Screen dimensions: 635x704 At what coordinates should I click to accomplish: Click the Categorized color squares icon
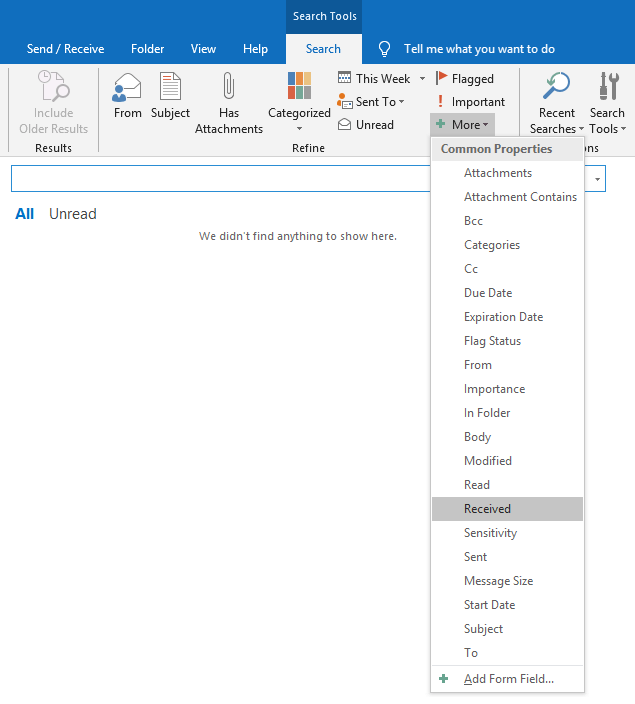pyautogui.click(x=299, y=85)
